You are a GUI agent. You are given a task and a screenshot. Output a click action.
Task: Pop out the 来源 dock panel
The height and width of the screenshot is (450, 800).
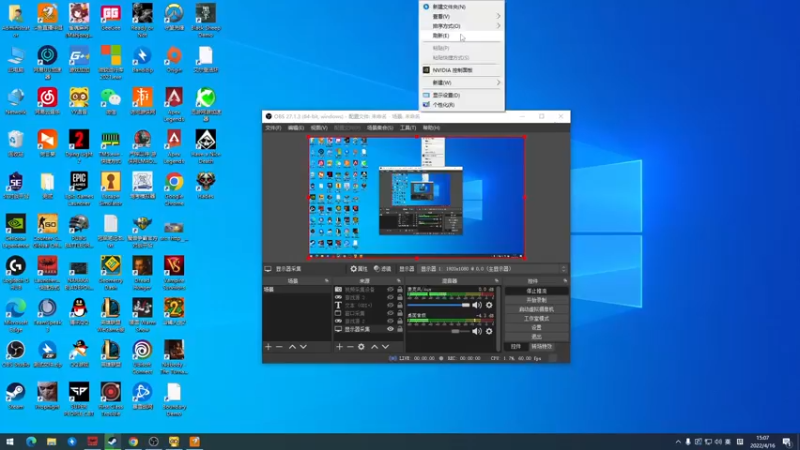click(x=399, y=281)
